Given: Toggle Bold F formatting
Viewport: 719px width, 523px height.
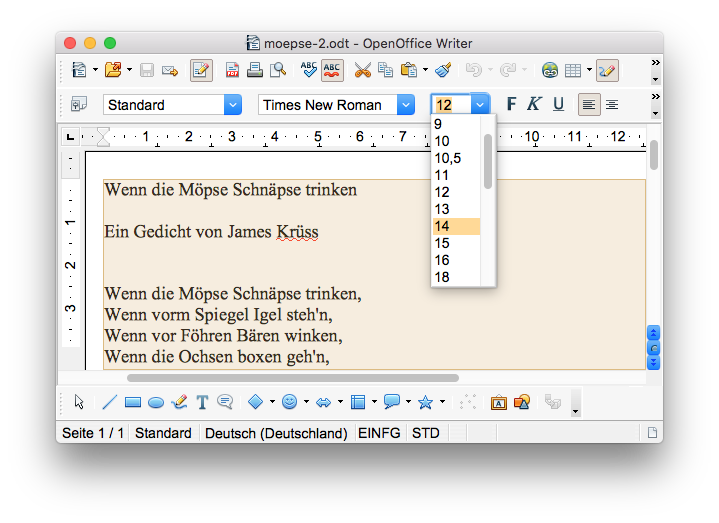Looking at the screenshot, I should tap(511, 105).
